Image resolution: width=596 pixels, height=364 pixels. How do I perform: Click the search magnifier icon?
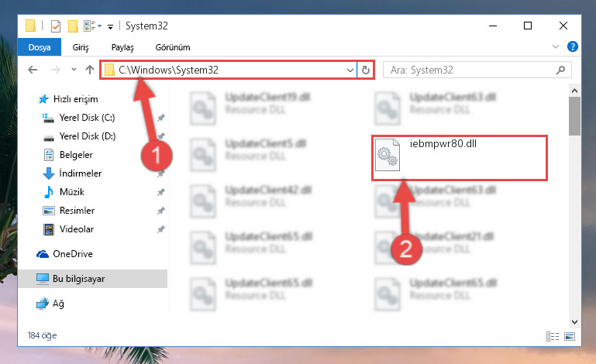(560, 70)
